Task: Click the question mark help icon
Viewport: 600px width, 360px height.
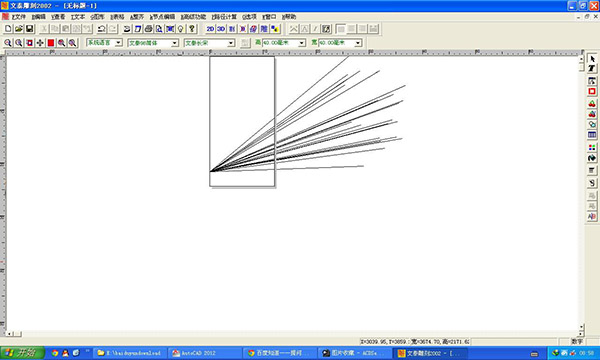Action: tap(192, 29)
